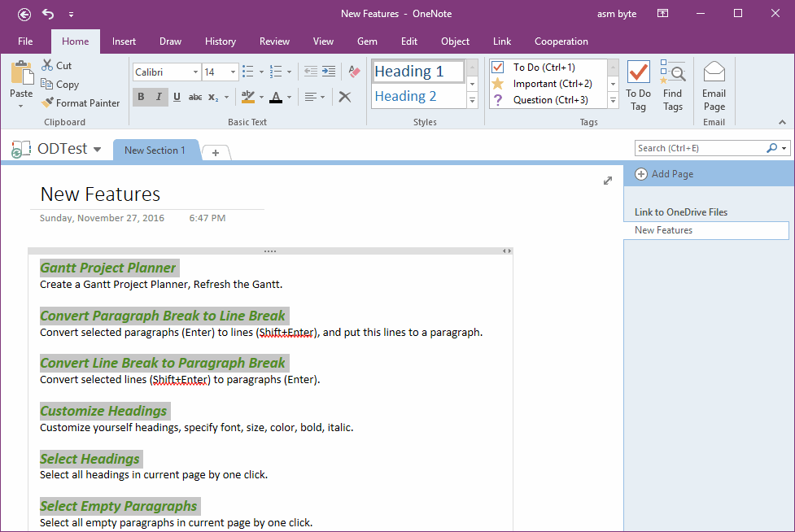
Task: Collapse the ribbon with the chevron
Action: tap(782, 122)
